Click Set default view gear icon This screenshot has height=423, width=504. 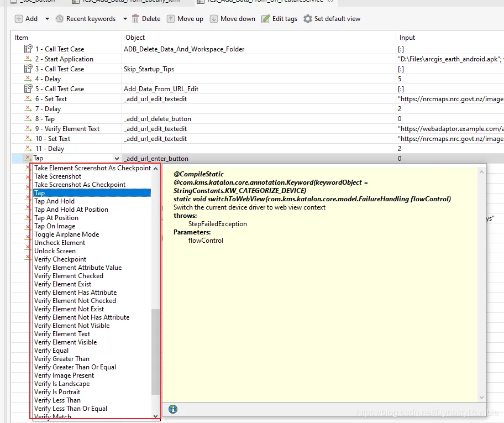[x=308, y=19]
